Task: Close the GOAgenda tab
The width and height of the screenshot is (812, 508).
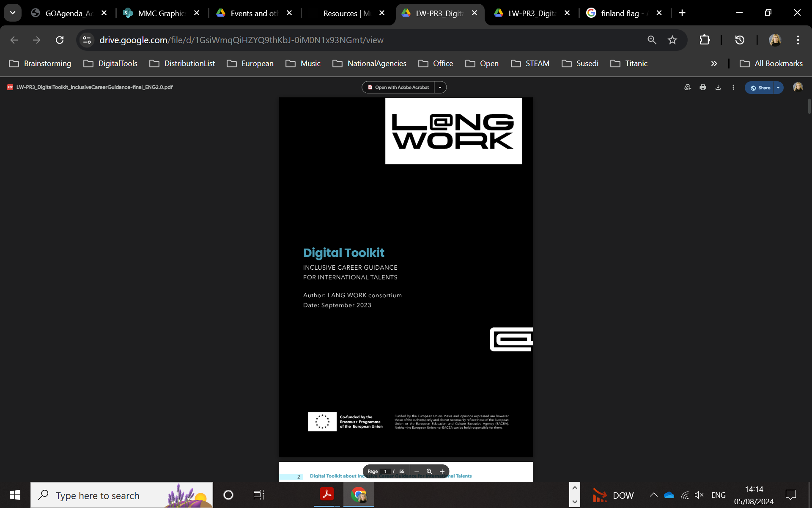Action: click(x=104, y=13)
